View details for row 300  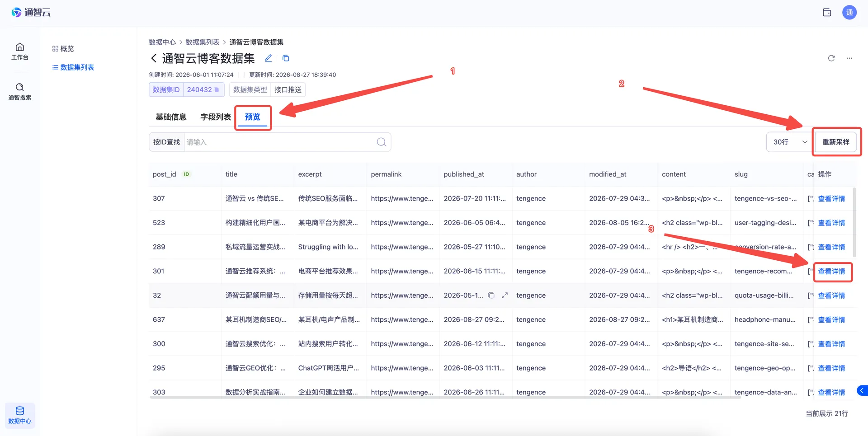[x=831, y=344]
